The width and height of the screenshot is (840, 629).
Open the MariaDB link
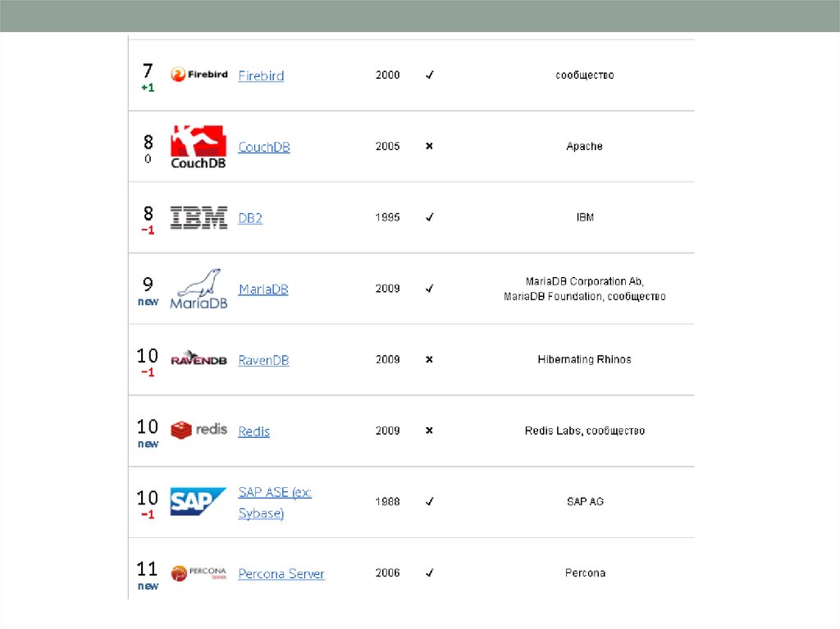(x=263, y=289)
